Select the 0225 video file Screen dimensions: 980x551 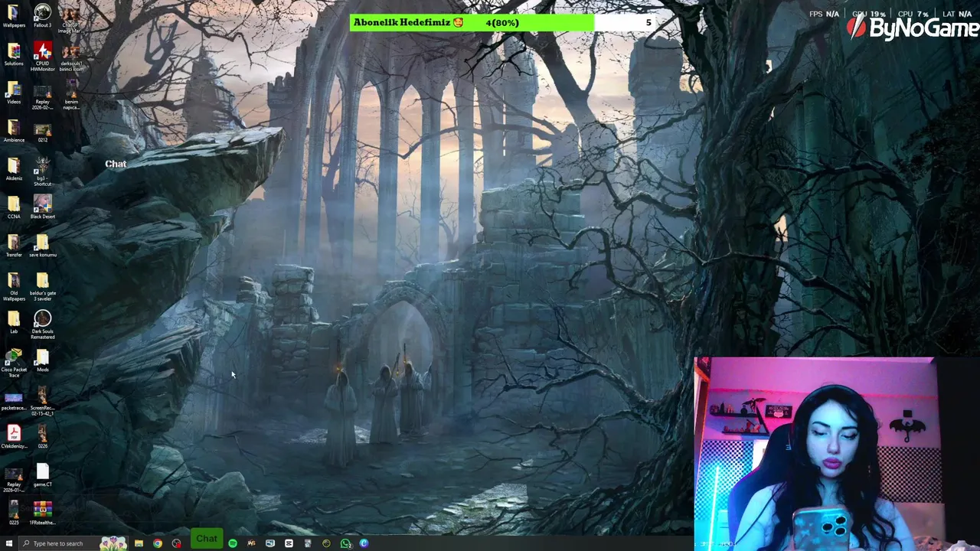[x=14, y=514]
